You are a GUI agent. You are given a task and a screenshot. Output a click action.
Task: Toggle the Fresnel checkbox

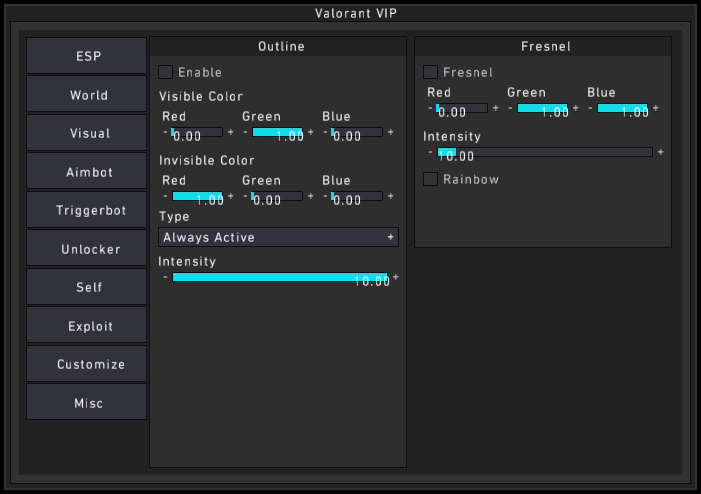click(x=430, y=72)
